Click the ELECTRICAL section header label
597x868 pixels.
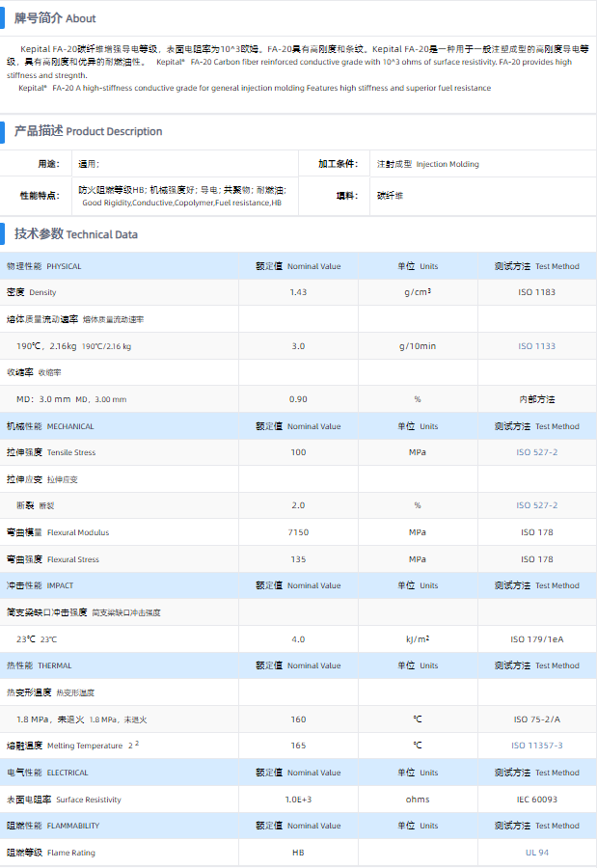click(47, 773)
